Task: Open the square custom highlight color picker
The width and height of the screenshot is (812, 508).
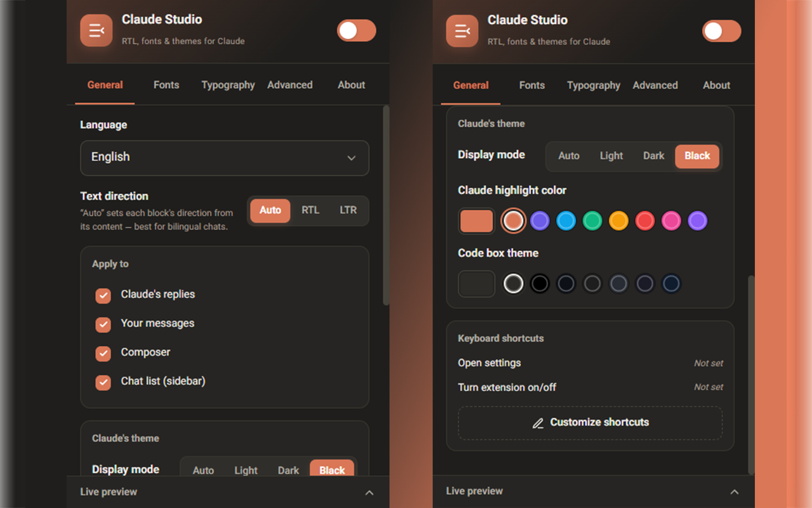Action: coord(476,221)
